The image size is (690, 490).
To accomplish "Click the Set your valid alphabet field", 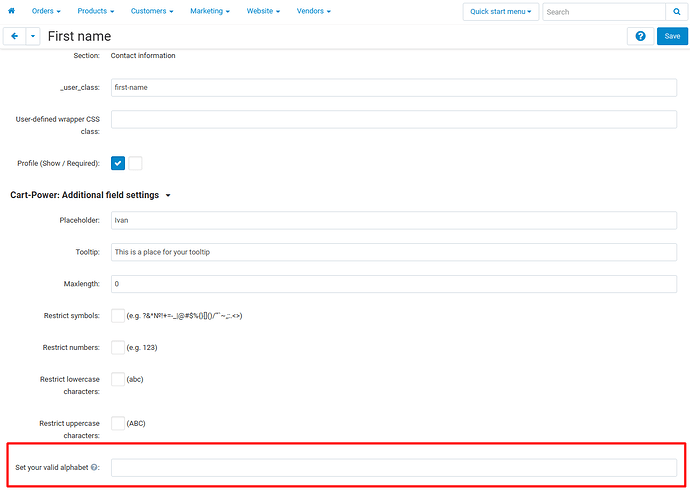I will [393, 467].
